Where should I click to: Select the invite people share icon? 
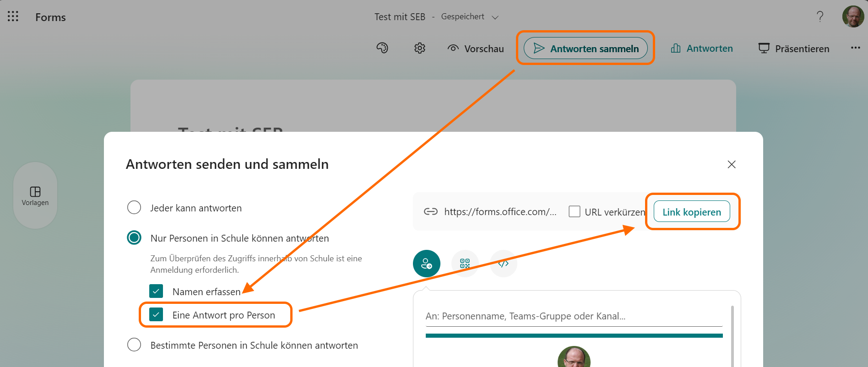click(426, 264)
